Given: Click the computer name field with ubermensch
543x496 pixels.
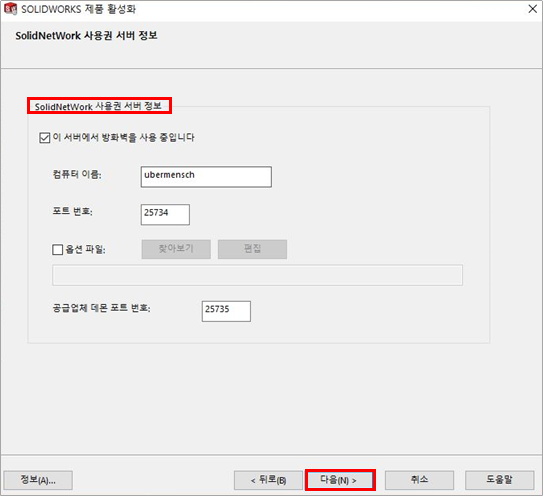Looking at the screenshot, I should tap(206, 177).
